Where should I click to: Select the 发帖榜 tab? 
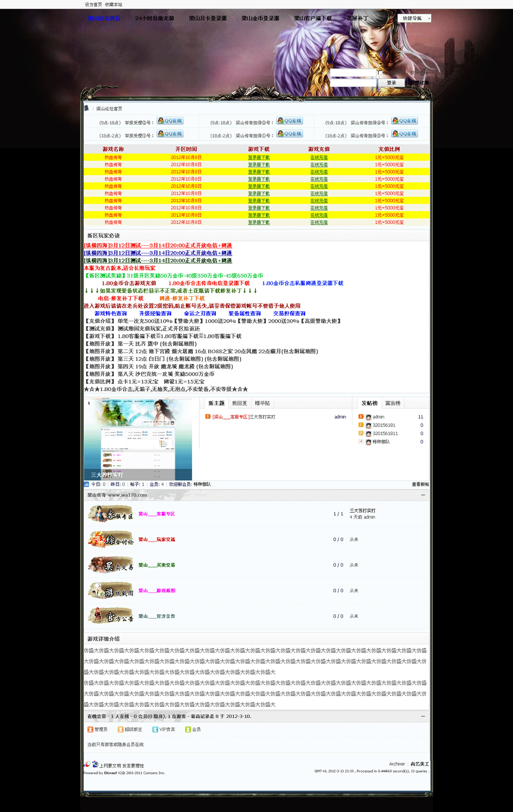tap(369, 403)
